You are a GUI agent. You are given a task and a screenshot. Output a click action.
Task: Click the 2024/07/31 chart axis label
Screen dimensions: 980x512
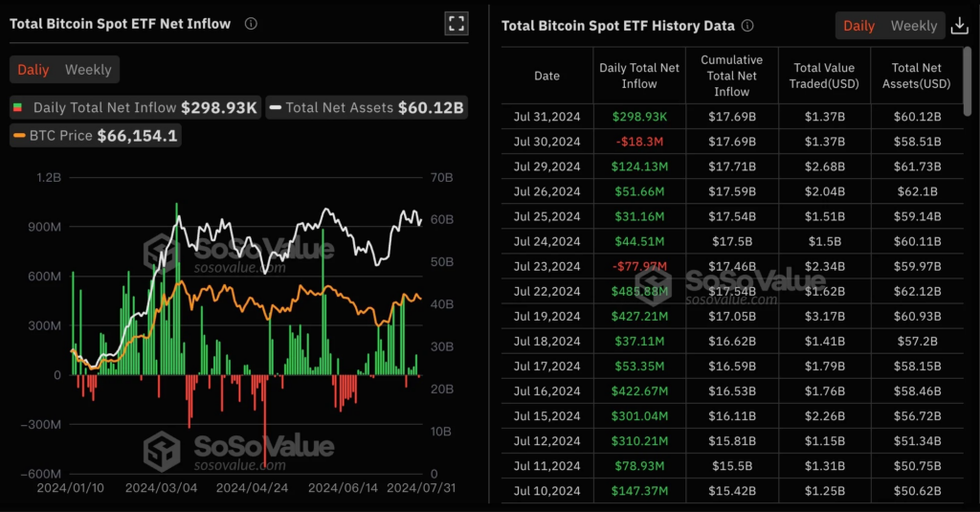point(421,488)
